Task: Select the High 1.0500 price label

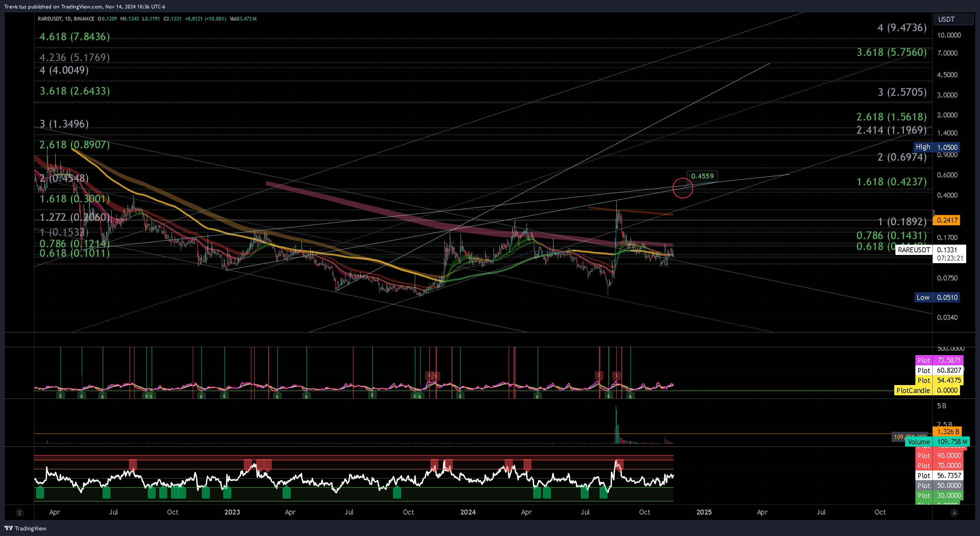Action: point(937,147)
